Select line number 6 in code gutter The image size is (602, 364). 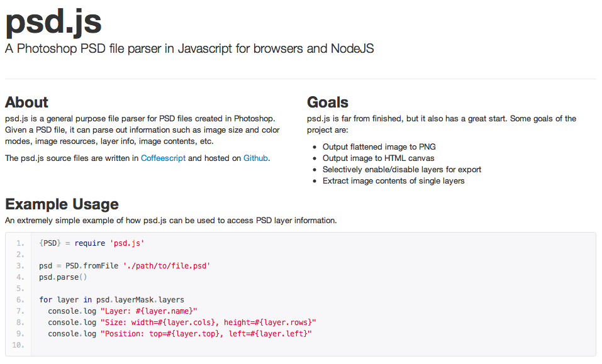point(21,300)
